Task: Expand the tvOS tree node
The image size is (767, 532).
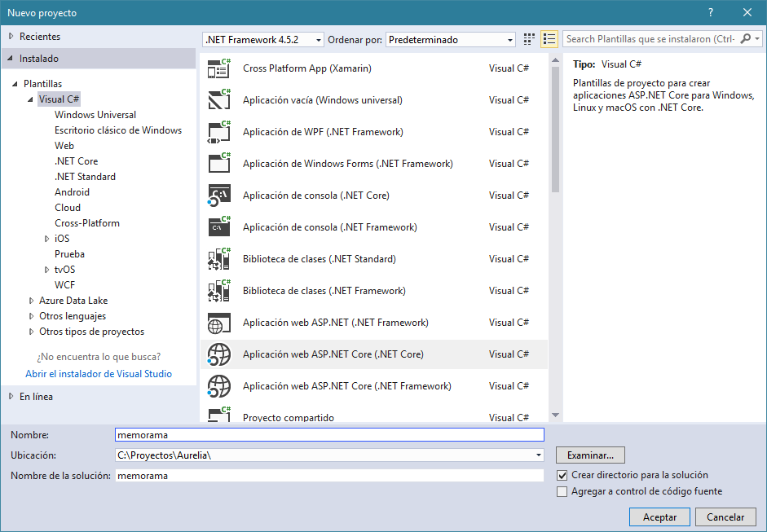Action: pyautogui.click(x=47, y=270)
